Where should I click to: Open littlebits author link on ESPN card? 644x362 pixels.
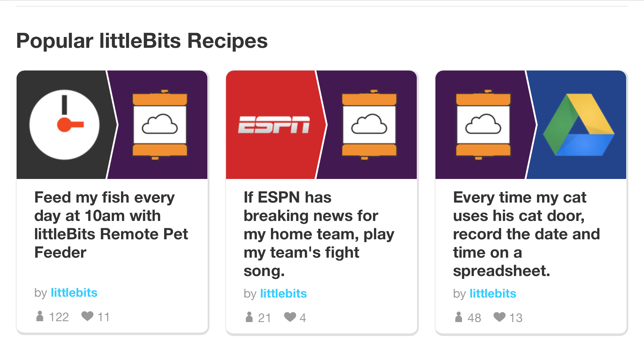coord(283,294)
